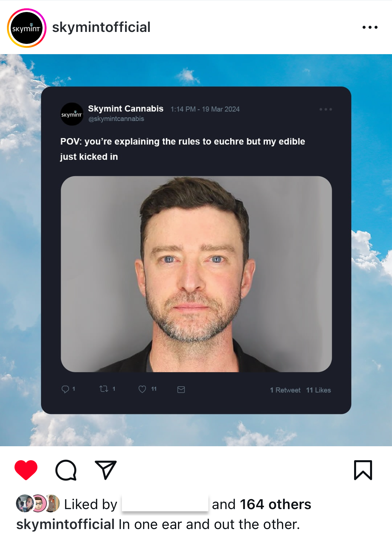Open comments with the speech bubble icon
Image resolution: width=392 pixels, height=541 pixels.
(66, 470)
